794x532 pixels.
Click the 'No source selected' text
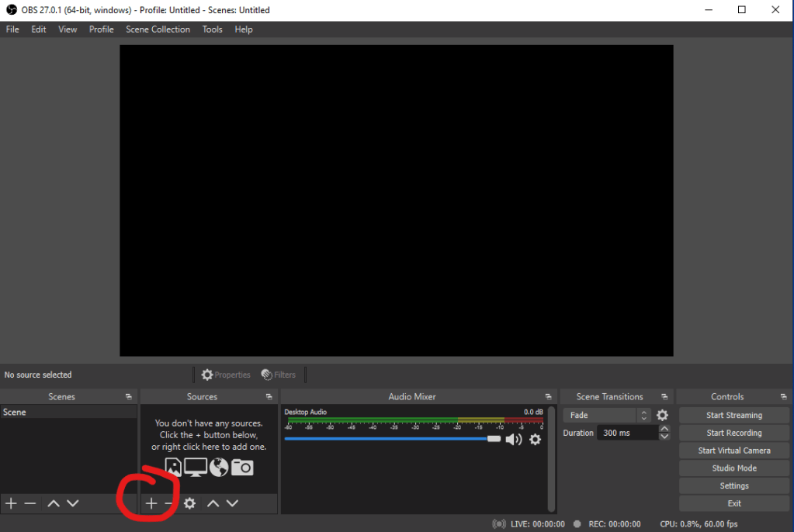38,375
